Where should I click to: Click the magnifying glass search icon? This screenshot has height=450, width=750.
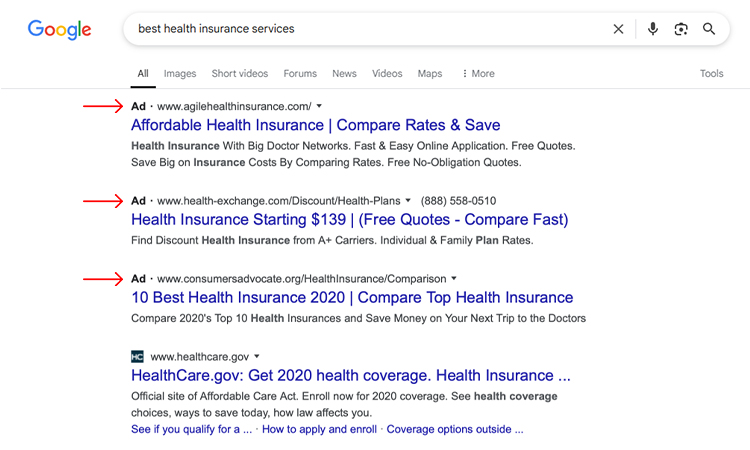coord(709,29)
